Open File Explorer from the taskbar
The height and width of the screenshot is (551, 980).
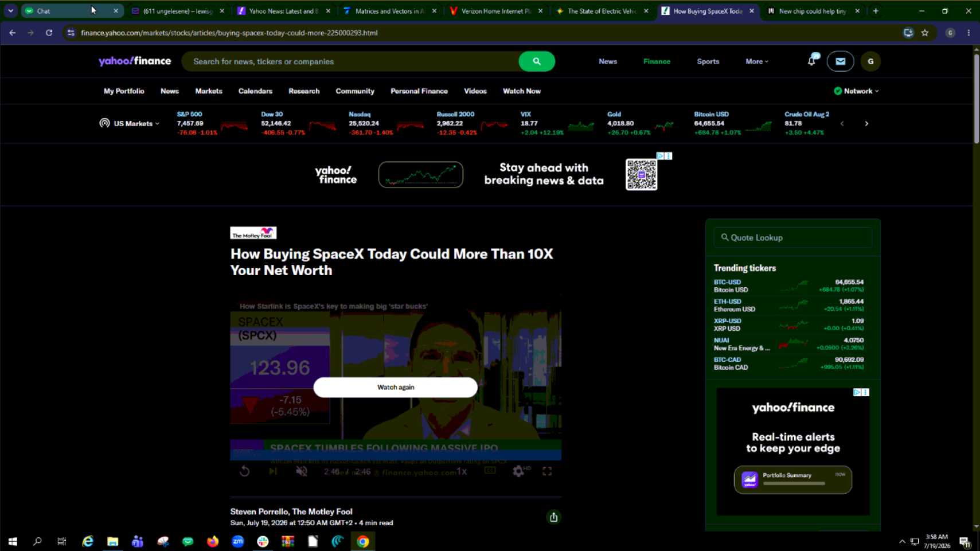pyautogui.click(x=112, y=541)
